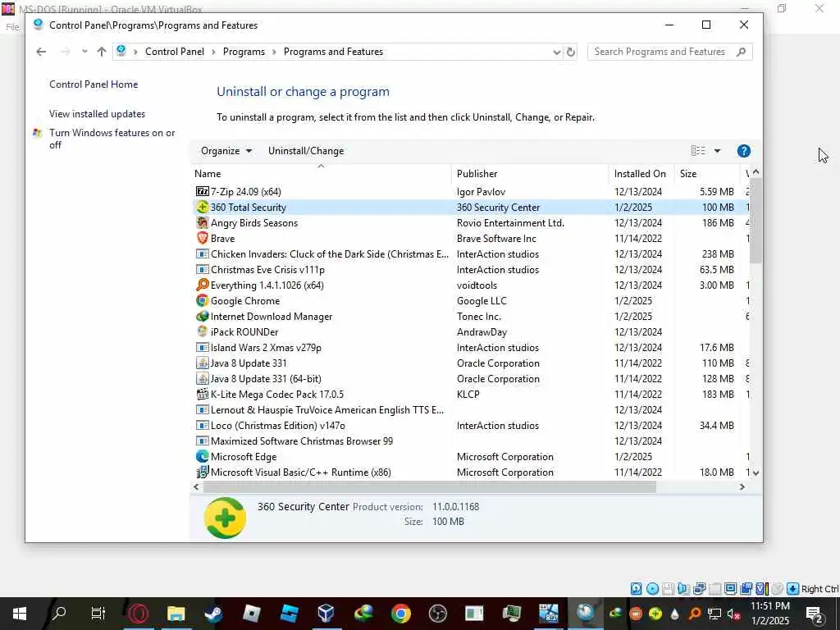Click the voidtools publisher cell
The width and height of the screenshot is (840, 630).
click(x=477, y=285)
